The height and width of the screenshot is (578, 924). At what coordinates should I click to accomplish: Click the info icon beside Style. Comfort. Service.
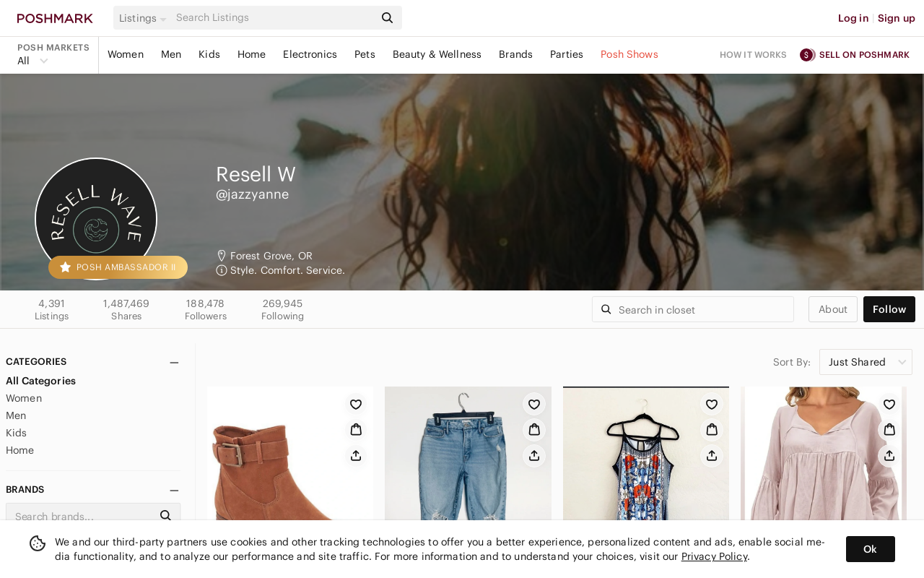[x=222, y=270]
